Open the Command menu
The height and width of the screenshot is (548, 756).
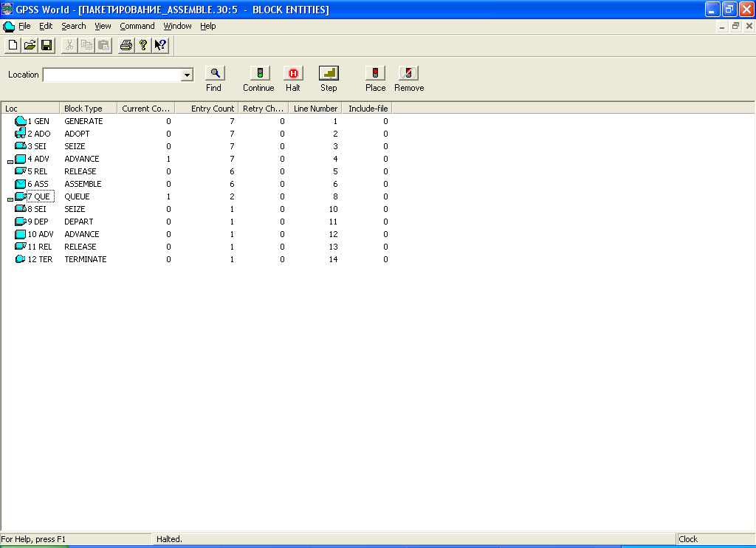pyautogui.click(x=137, y=26)
